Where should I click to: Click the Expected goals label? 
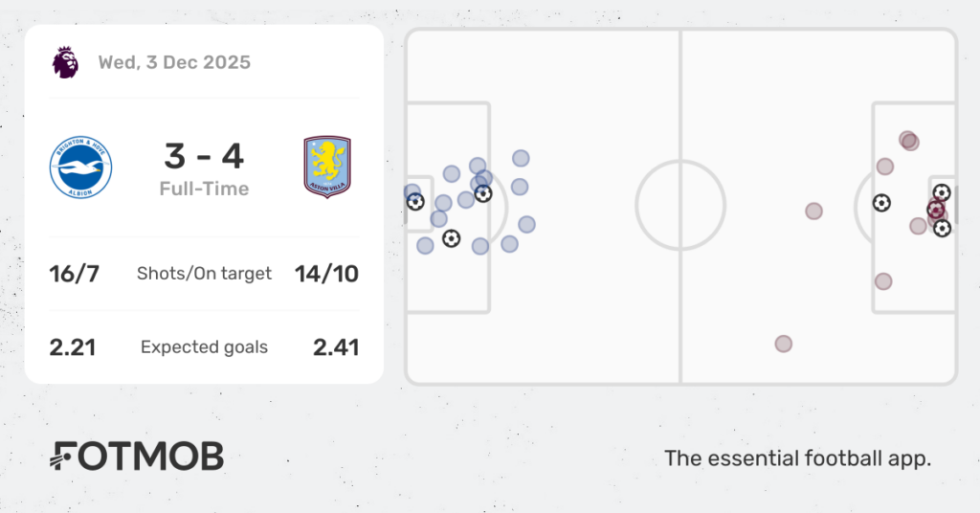[204, 347]
